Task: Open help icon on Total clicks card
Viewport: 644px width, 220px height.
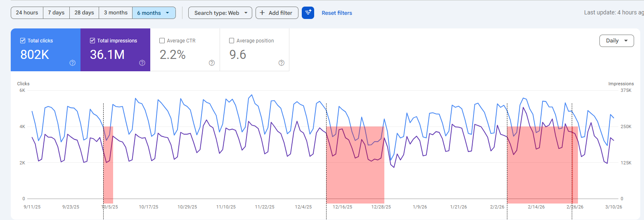Action: [x=73, y=63]
